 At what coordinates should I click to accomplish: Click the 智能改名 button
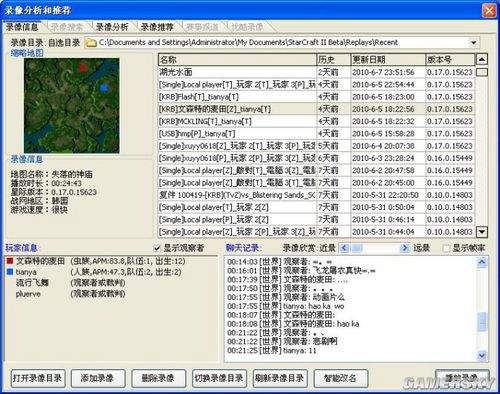click(341, 378)
